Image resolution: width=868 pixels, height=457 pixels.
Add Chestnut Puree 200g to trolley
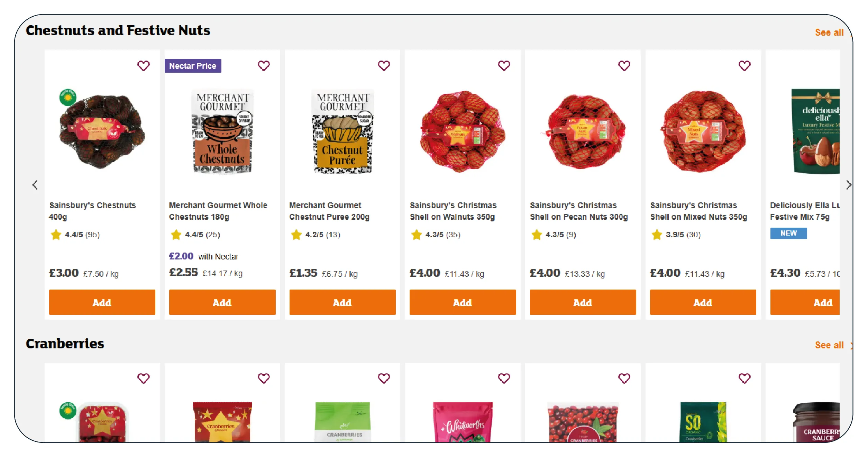click(342, 302)
